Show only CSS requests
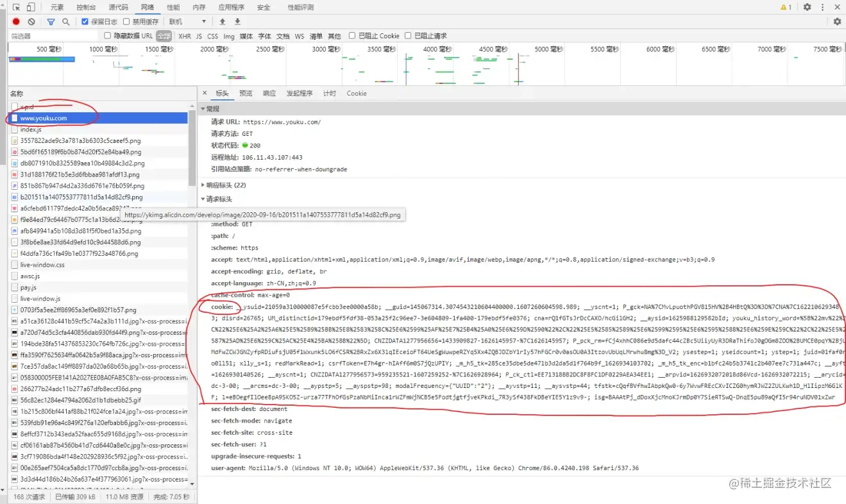Image resolution: width=846 pixels, height=504 pixels. click(x=212, y=36)
